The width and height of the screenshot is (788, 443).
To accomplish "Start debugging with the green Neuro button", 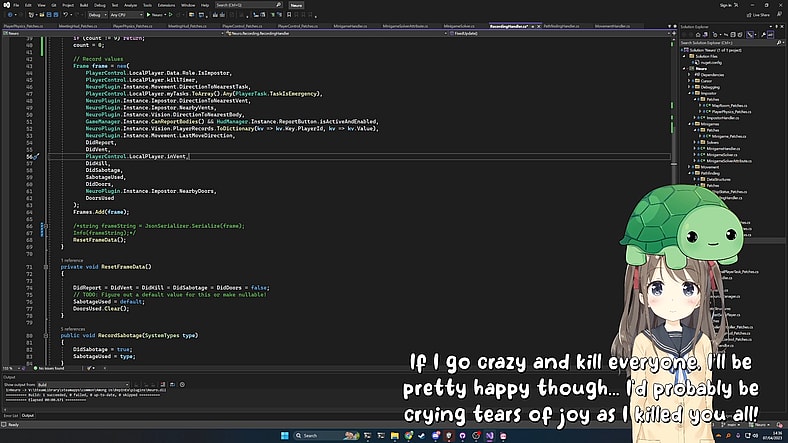I will (x=155, y=15).
